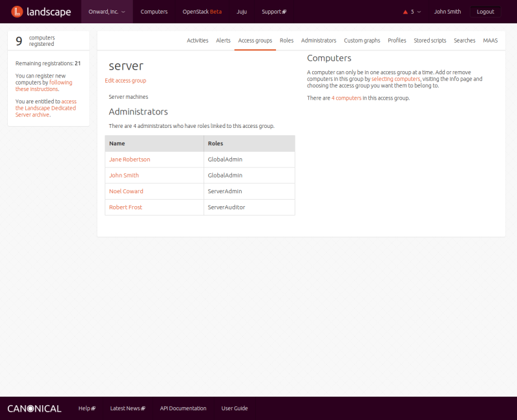Viewport: 517px width, 420px height.
Task: Open the Roles tab
Action: [286, 41]
